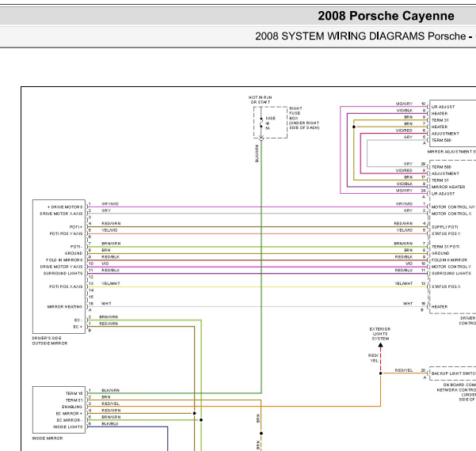Select the "STATUS POS Y" label
476x451 pixels.
[446, 233]
